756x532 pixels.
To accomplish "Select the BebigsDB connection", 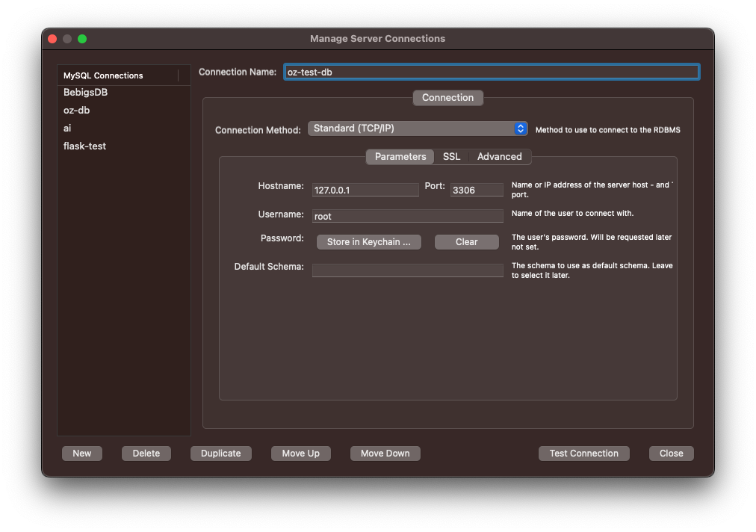I will pos(86,93).
